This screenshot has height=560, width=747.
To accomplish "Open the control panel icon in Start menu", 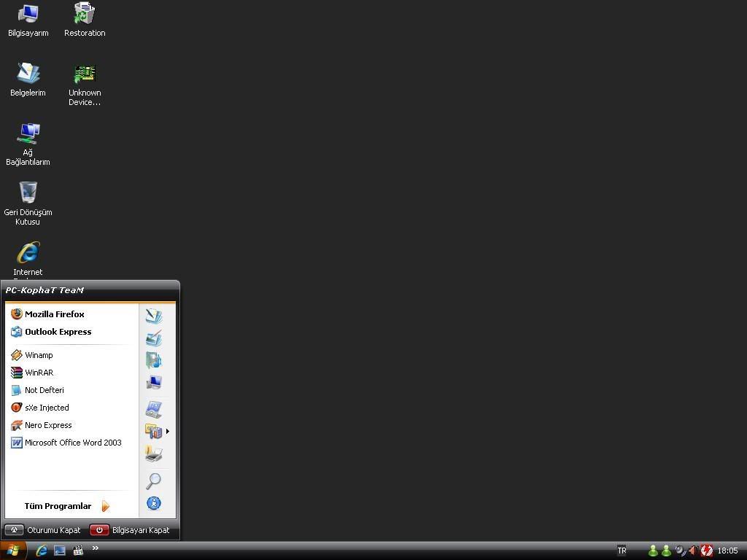I will click(154, 409).
